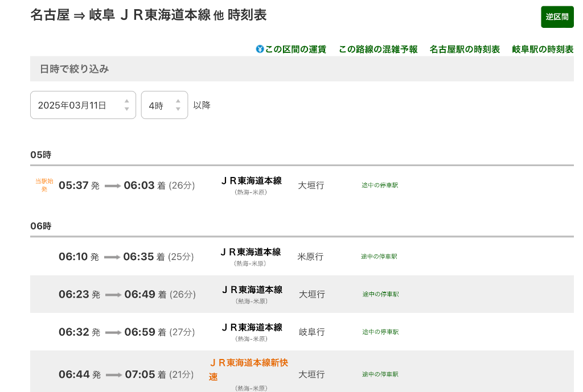The height and width of the screenshot is (392, 583).
Task: Click the yen icon beside 運賃 link
Action: 260,49
